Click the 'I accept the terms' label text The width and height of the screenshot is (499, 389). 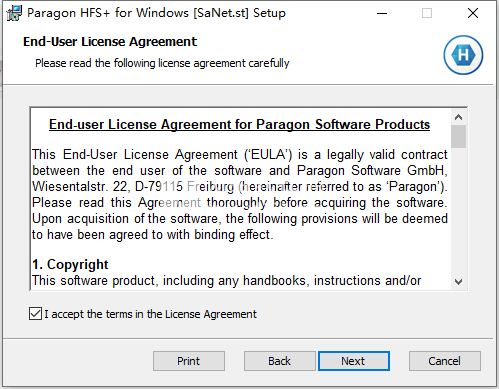point(150,314)
